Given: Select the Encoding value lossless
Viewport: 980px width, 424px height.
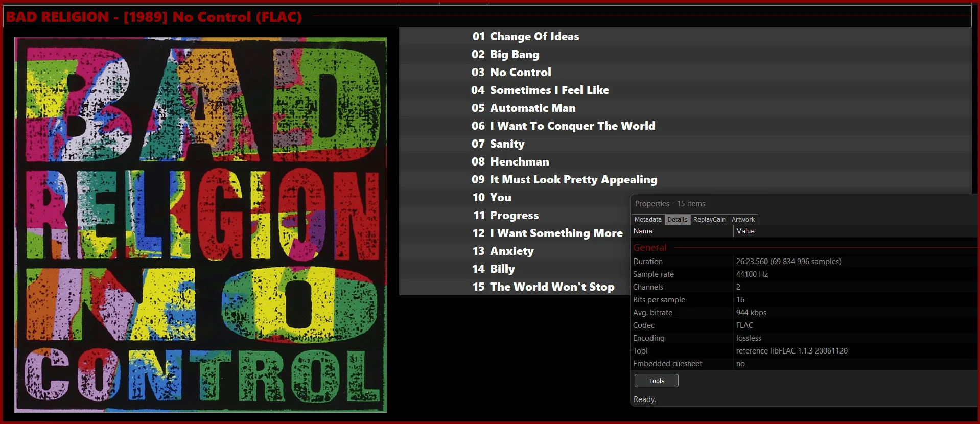Looking at the screenshot, I should point(749,338).
